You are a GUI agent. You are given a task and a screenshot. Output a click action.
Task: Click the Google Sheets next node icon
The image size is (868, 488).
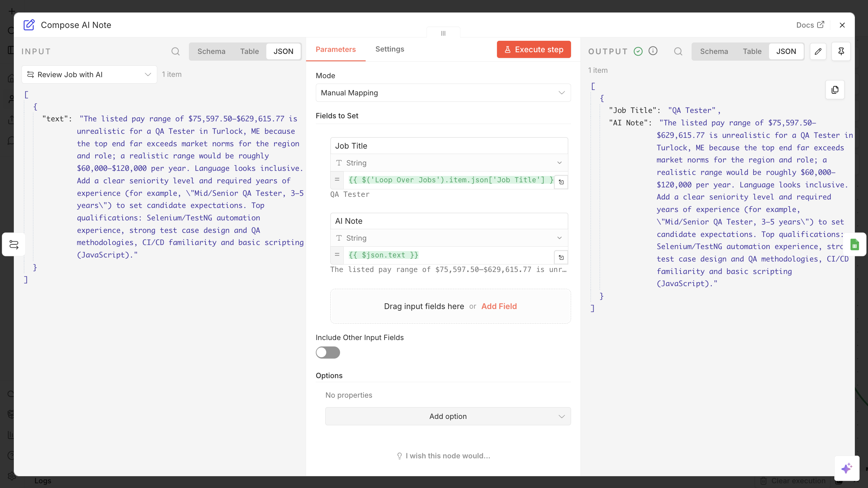point(855,245)
